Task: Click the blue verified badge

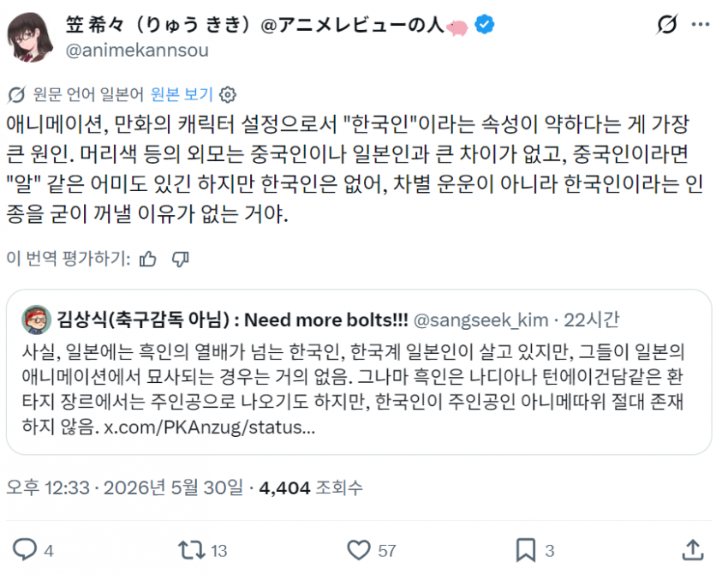Action: click(x=484, y=25)
